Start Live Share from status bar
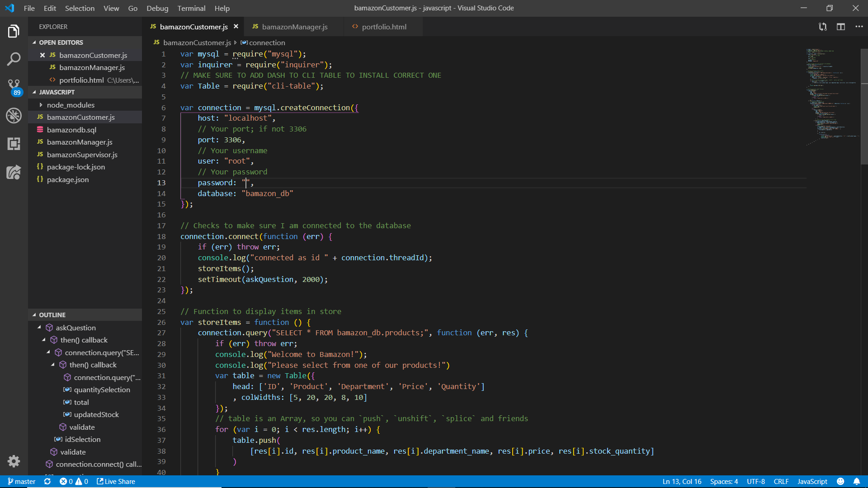 pyautogui.click(x=116, y=482)
